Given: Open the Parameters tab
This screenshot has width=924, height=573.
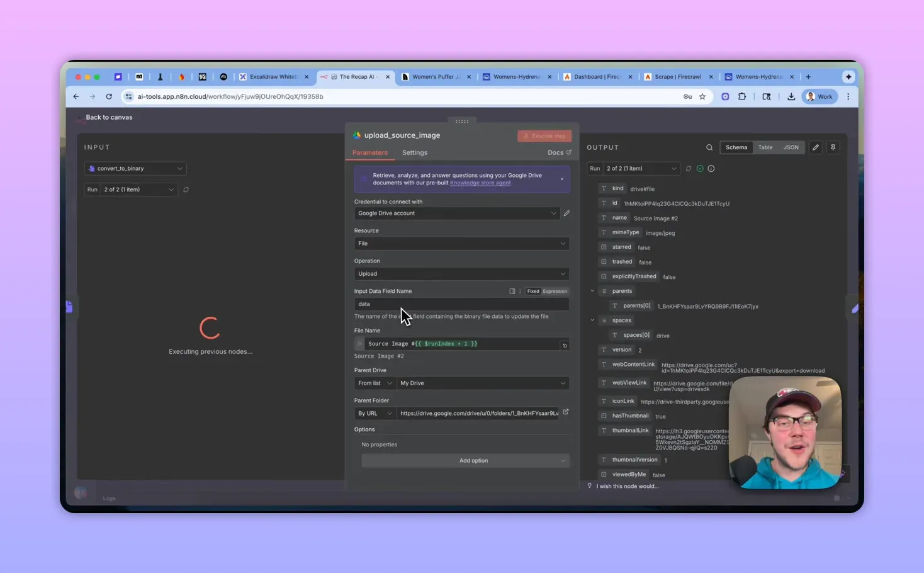Looking at the screenshot, I should [369, 152].
